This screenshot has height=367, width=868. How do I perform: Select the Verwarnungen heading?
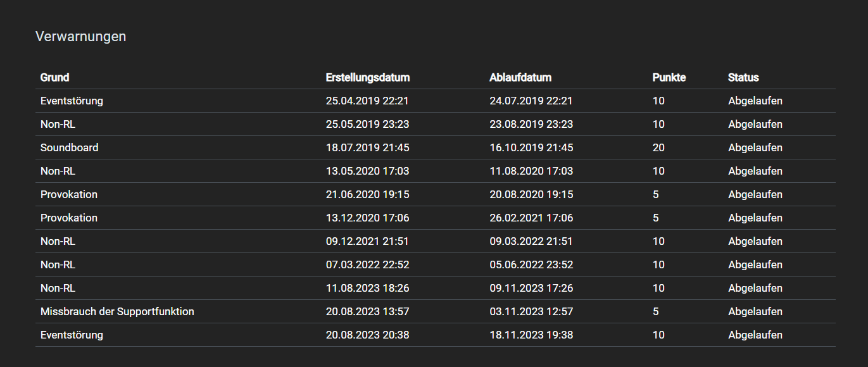pyautogui.click(x=81, y=37)
